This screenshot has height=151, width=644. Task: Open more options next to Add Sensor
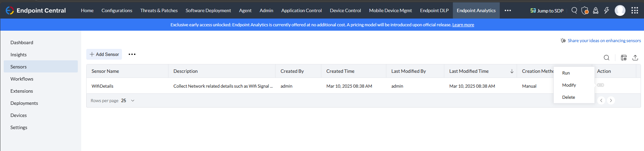[132, 54]
